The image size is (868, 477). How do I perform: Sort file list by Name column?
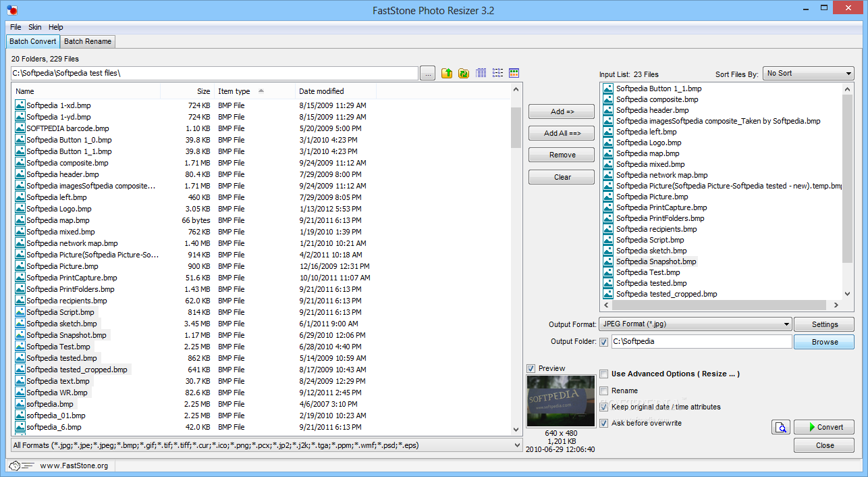click(86, 91)
